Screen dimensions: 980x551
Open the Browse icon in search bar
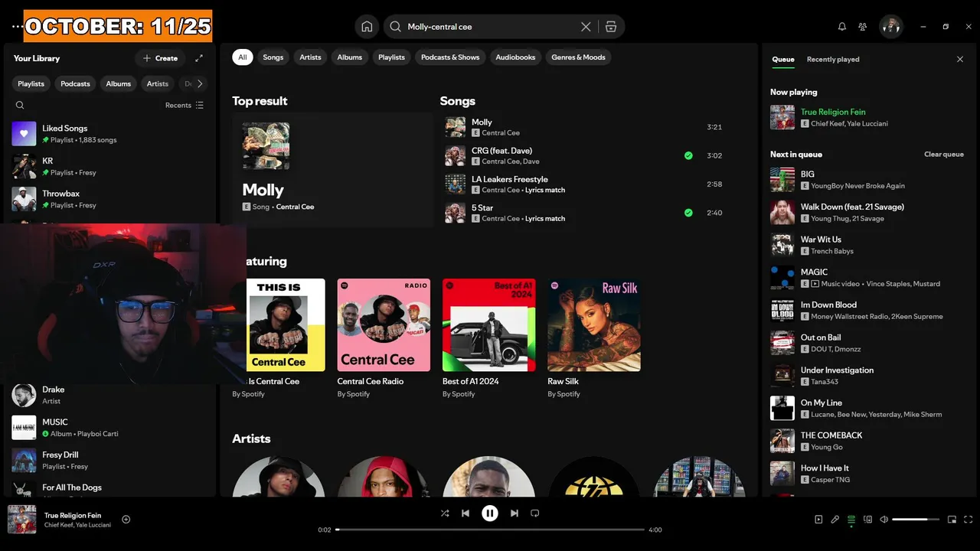coord(611,27)
